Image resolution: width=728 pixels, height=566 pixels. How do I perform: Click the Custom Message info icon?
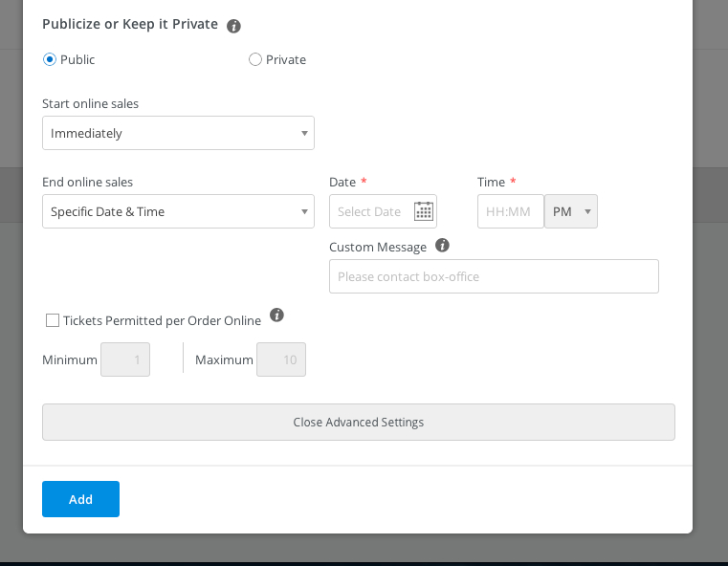tap(442, 245)
